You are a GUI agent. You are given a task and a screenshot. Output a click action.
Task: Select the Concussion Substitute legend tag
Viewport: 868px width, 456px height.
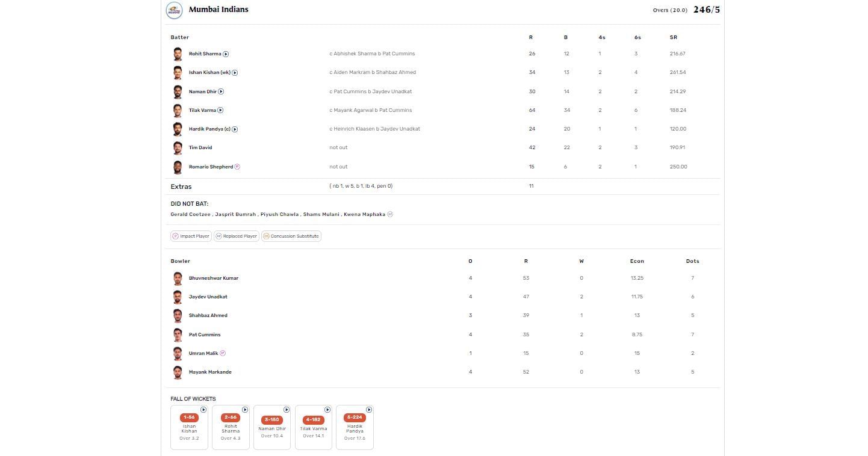pos(291,236)
